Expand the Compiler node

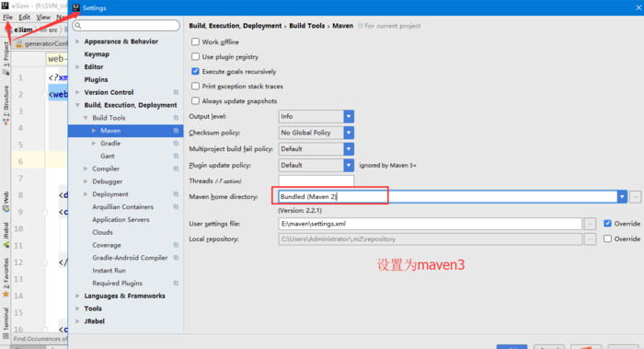tap(86, 169)
